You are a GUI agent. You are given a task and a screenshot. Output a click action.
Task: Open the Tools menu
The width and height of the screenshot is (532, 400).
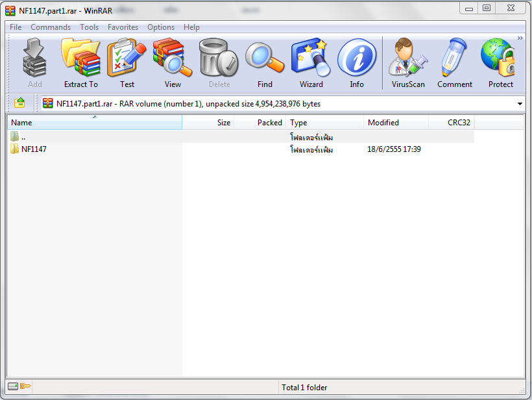(x=90, y=27)
